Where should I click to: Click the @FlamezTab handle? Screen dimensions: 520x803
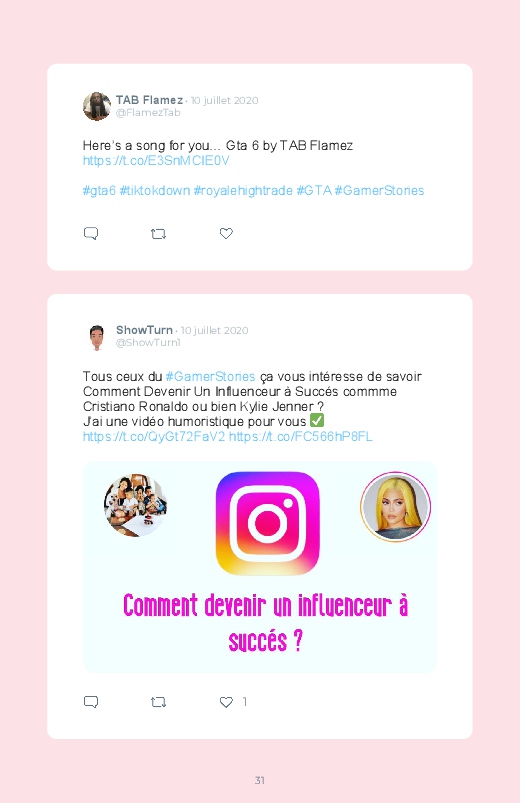pos(148,113)
